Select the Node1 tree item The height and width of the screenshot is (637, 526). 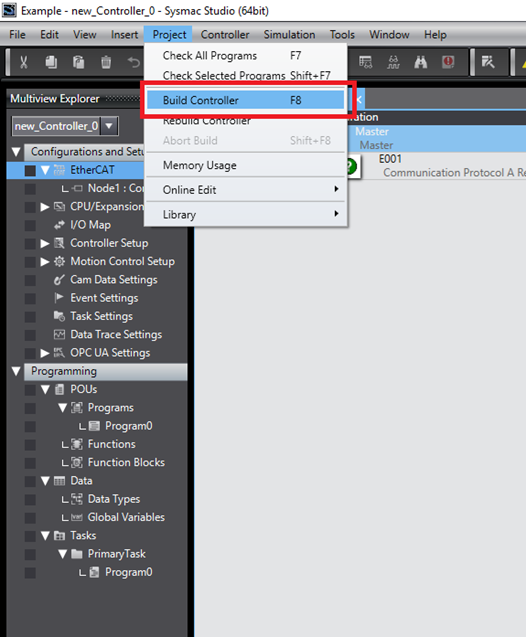[x=116, y=188]
